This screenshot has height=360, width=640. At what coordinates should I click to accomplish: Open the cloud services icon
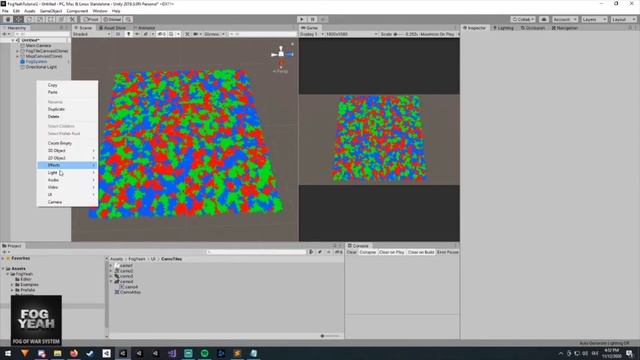tap(544, 19)
